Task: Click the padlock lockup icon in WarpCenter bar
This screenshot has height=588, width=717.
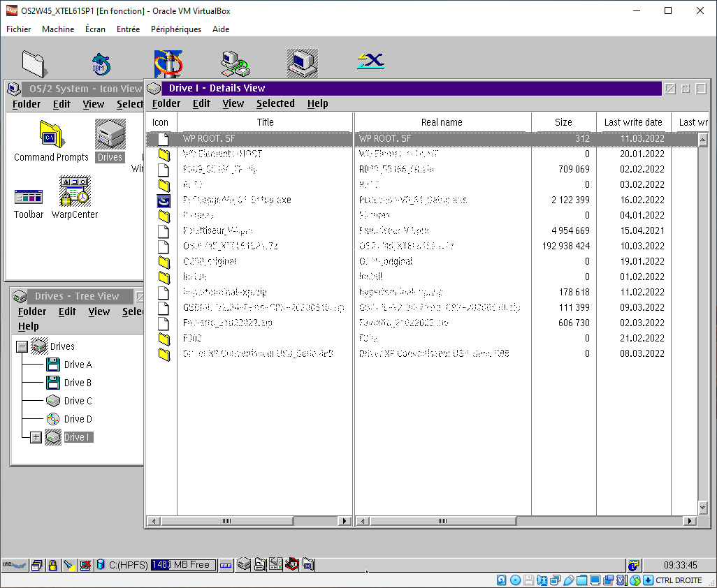Action: tap(52, 565)
